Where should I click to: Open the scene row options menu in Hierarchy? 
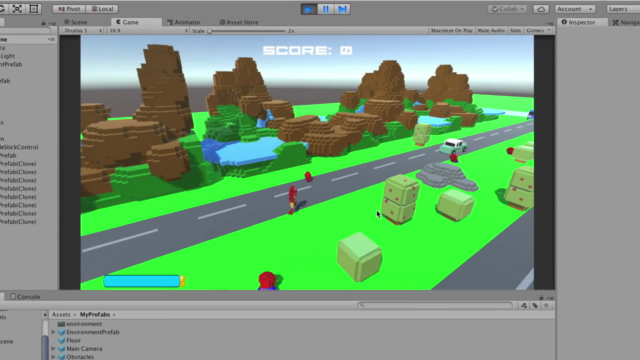click(52, 40)
